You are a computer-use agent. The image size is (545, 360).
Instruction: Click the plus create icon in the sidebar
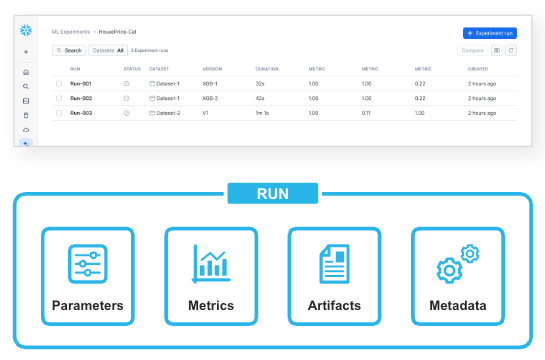[26, 52]
